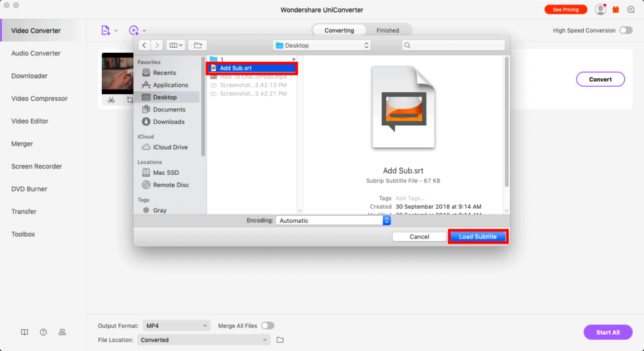The image size is (644, 351).
Task: Click the See Pricing button
Action: pyautogui.click(x=565, y=9)
